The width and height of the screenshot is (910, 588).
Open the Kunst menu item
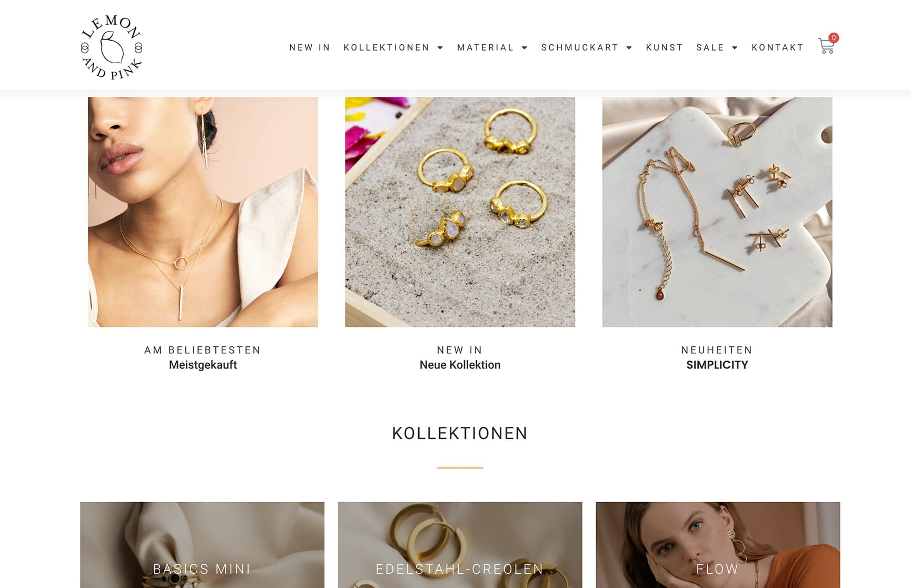665,47
